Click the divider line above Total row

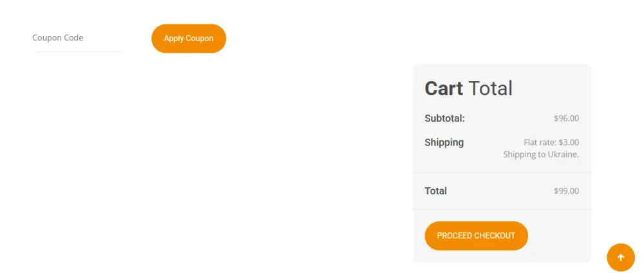pyautogui.click(x=502, y=173)
